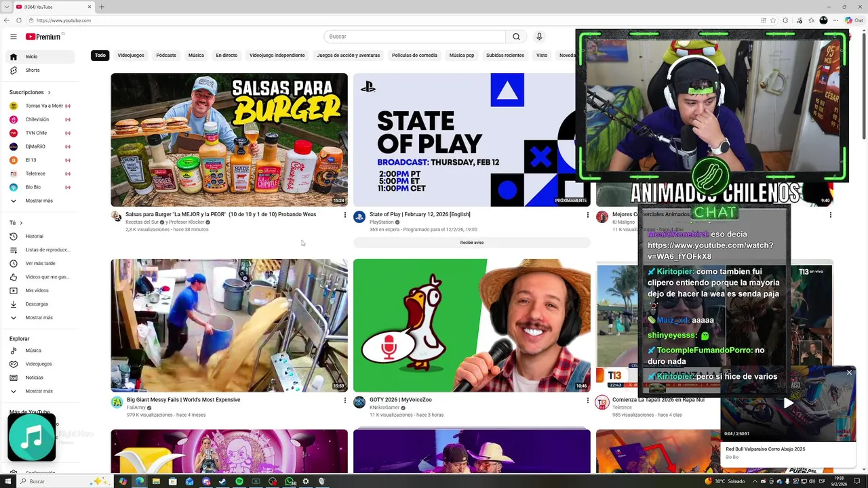Select Juegos de acción y aventuras chip
Viewport: 868px width, 488px height.
coord(349,56)
